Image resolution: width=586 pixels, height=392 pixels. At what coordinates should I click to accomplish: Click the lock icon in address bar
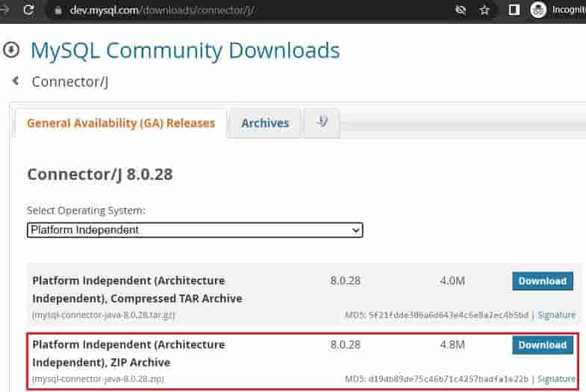[58, 10]
